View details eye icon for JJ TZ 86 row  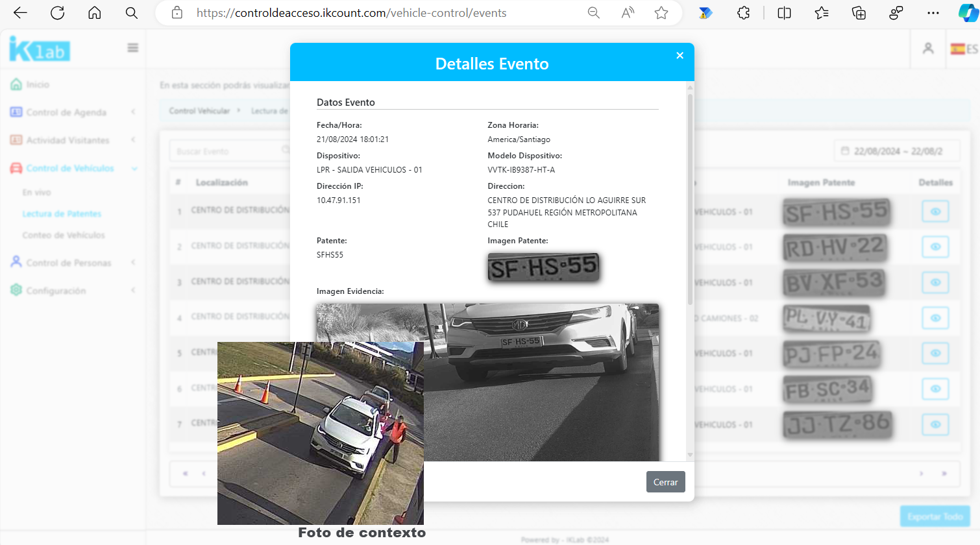click(x=935, y=424)
